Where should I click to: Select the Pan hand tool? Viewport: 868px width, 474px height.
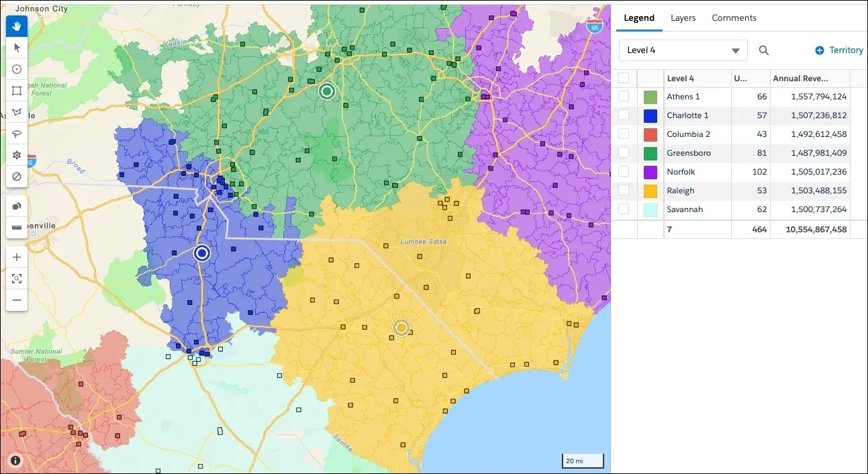coord(17,26)
